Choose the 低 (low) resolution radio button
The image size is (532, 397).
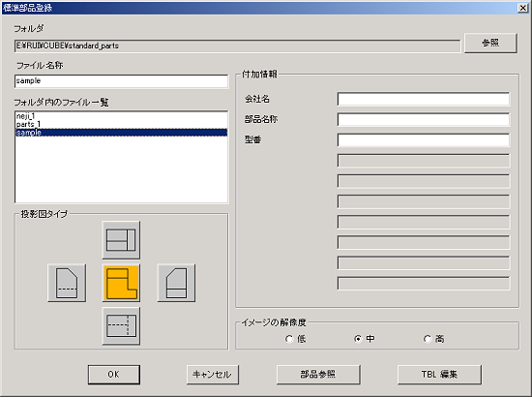pos(289,339)
